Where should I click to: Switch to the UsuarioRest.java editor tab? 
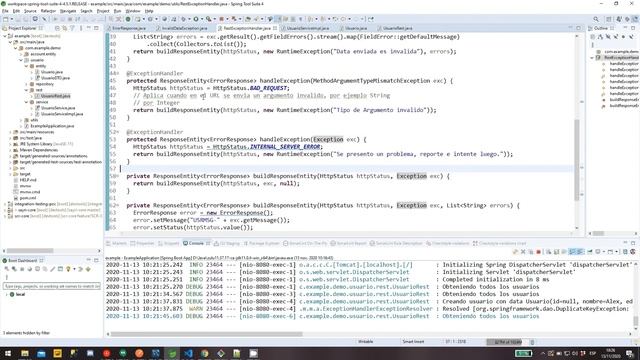398,28
